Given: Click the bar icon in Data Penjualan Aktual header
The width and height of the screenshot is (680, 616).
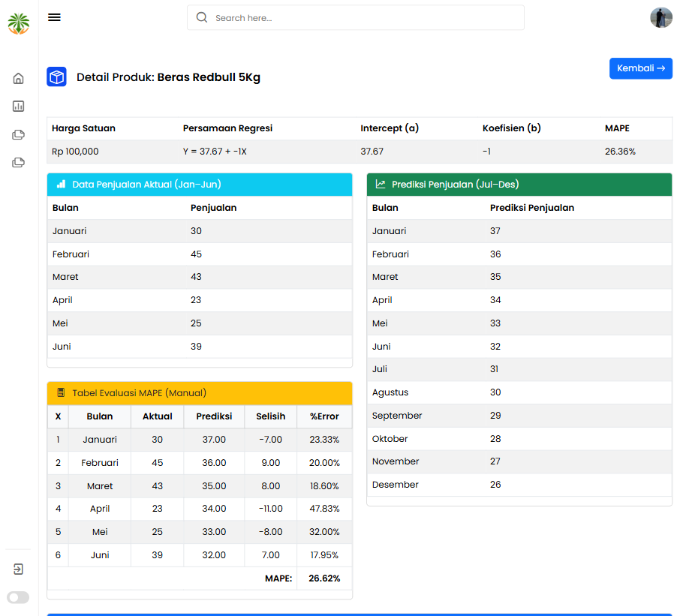Looking at the screenshot, I should point(61,185).
